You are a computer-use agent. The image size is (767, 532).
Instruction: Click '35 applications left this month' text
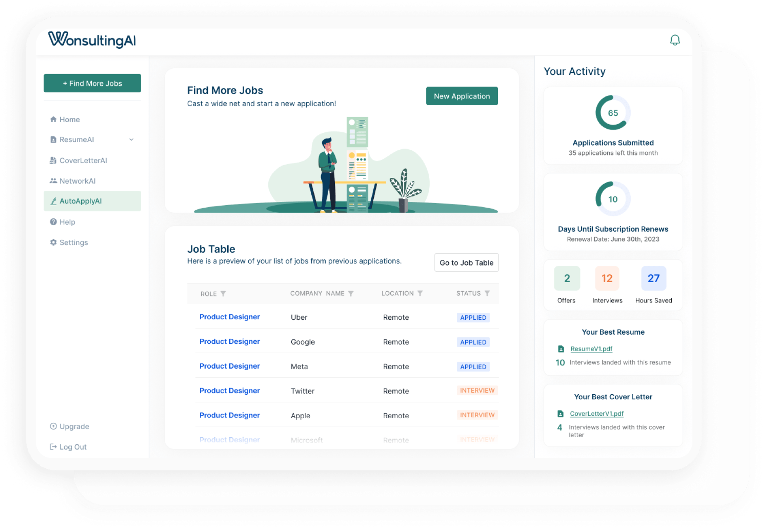point(613,153)
